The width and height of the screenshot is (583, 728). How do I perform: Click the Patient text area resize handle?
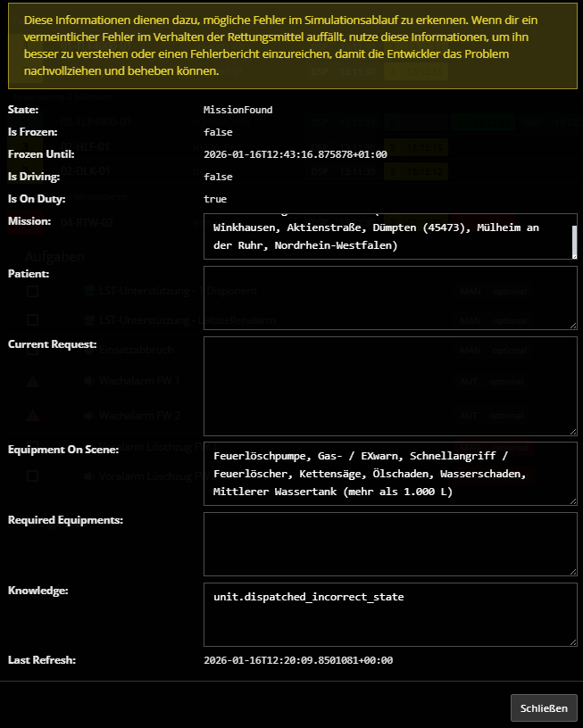(572, 324)
